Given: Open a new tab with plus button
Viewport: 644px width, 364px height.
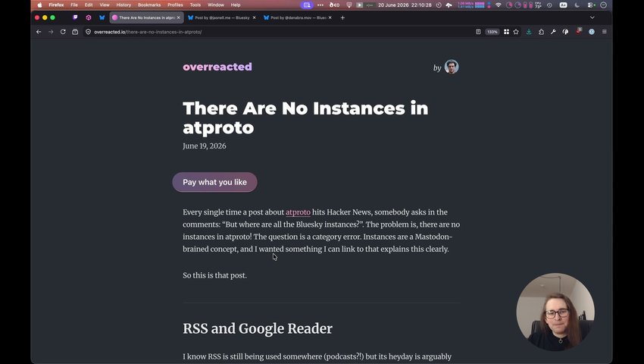Looking at the screenshot, I should (342, 17).
